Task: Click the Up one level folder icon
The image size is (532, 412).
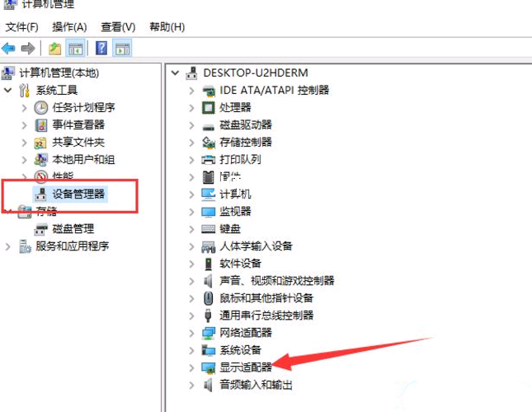Action: [54, 49]
